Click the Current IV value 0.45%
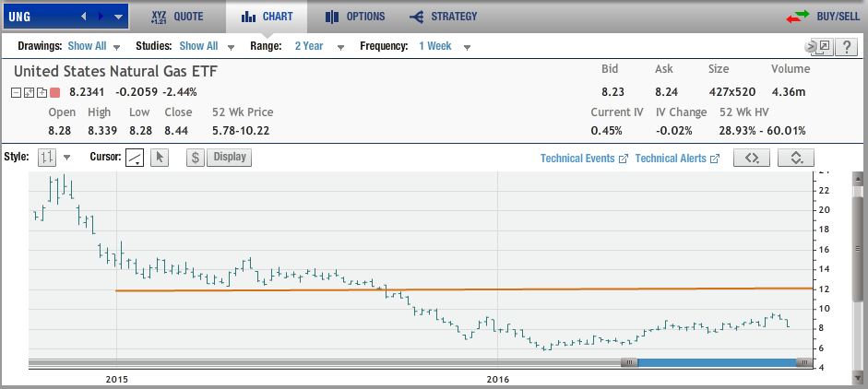 [606, 131]
